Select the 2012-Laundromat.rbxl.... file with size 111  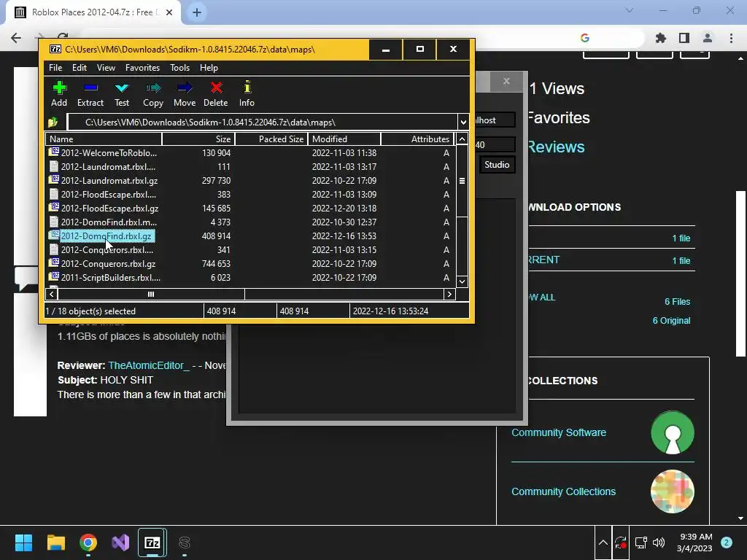[250, 167]
